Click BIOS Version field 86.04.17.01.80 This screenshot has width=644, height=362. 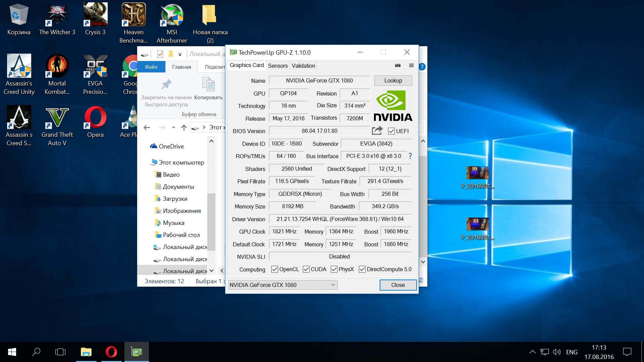click(x=319, y=131)
